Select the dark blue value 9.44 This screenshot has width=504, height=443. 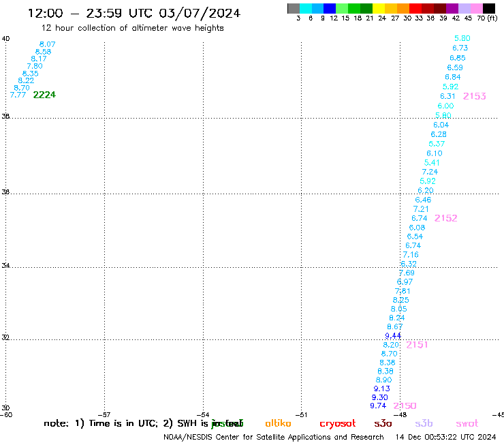pos(393,336)
